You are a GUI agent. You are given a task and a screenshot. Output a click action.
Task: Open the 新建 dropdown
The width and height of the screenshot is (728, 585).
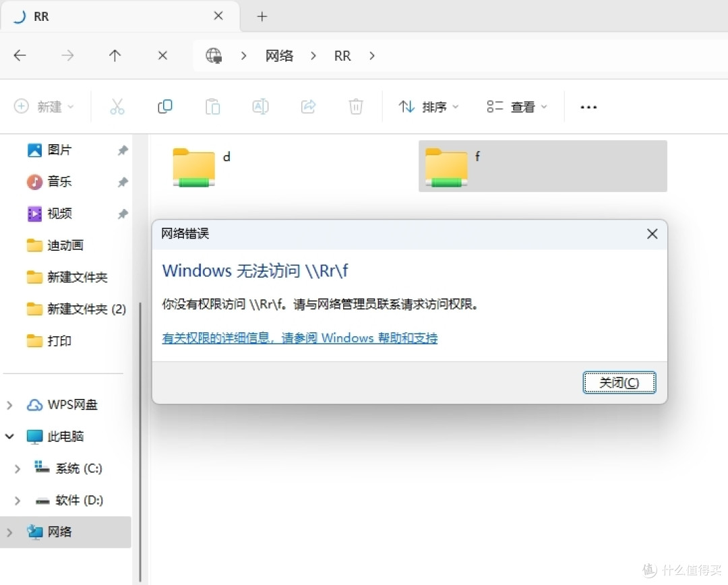44,106
